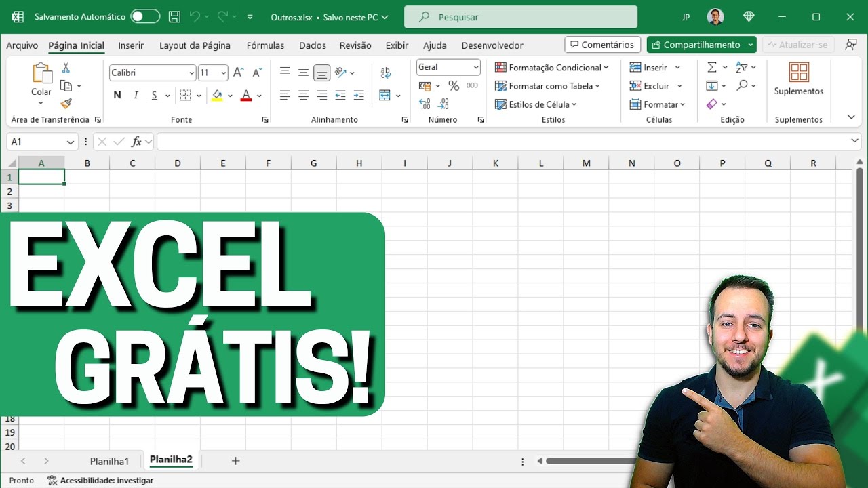Add new sheet with plus button

tap(236, 461)
